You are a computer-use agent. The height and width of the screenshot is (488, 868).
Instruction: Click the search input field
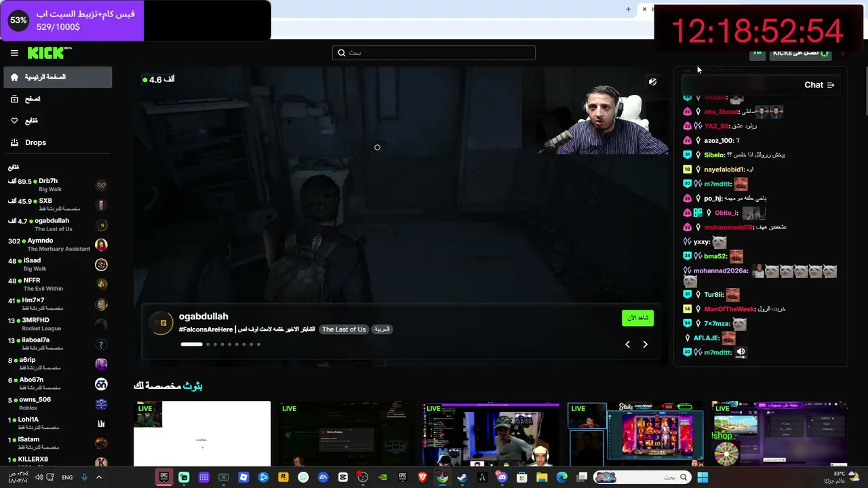pyautogui.click(x=434, y=53)
